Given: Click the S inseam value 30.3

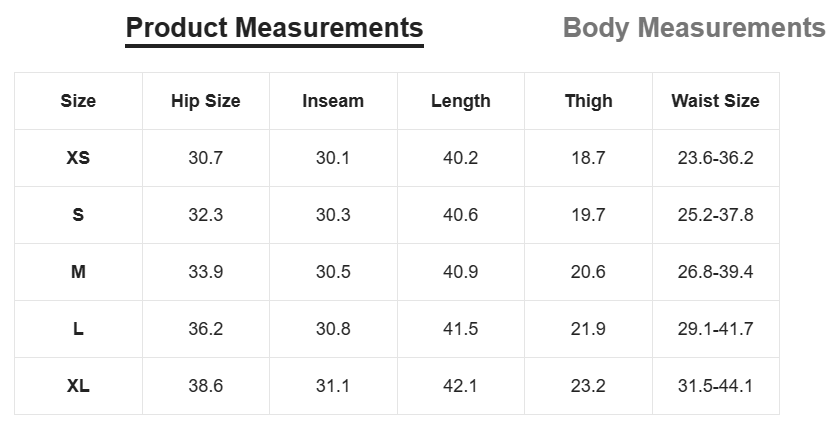Looking at the screenshot, I should [333, 215].
